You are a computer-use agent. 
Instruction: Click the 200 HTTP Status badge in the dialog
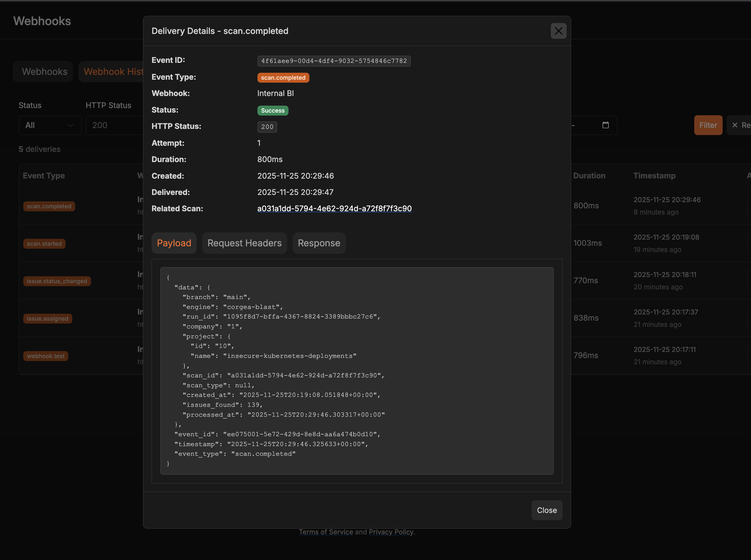pyautogui.click(x=267, y=127)
